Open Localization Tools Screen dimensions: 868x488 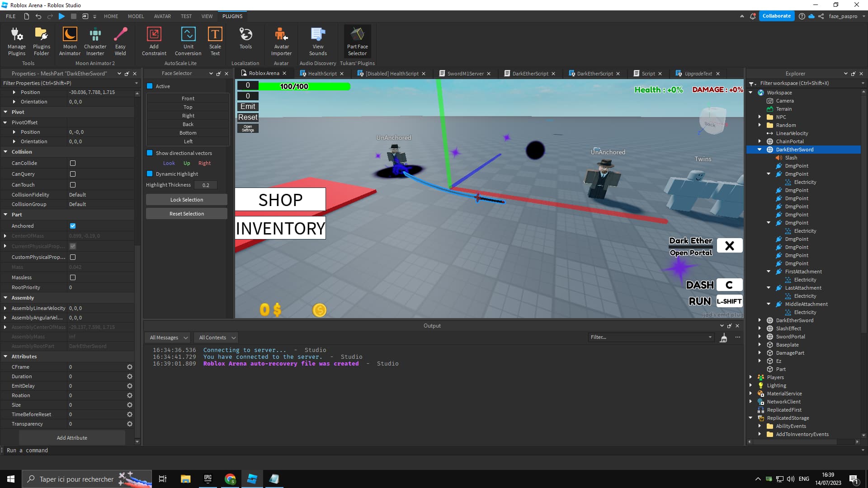245,38
